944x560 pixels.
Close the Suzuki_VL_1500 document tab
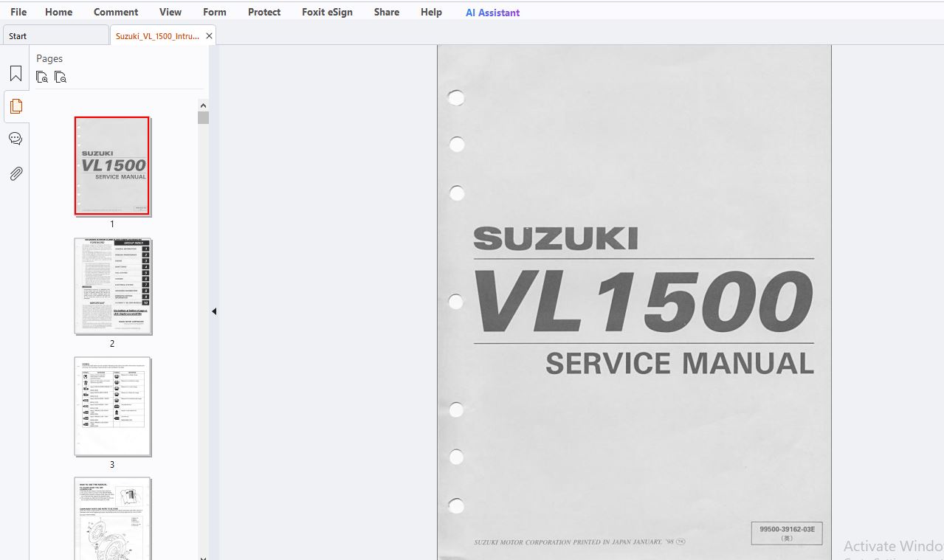point(209,35)
